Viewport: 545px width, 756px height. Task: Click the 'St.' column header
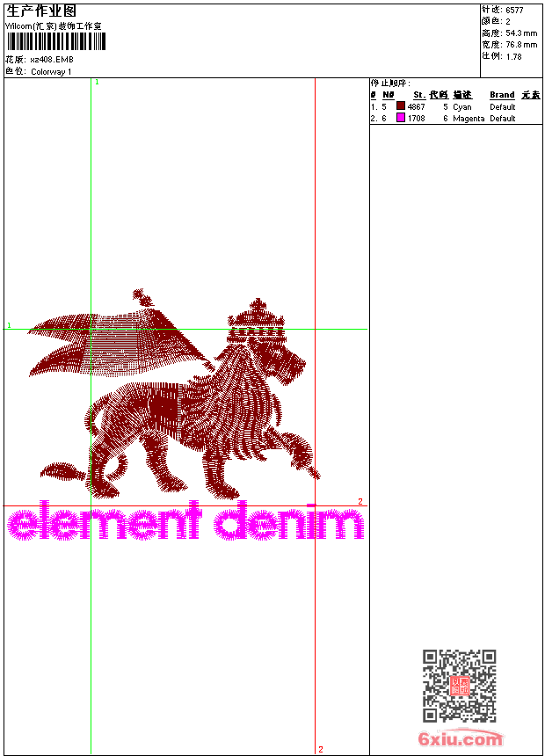(419, 95)
